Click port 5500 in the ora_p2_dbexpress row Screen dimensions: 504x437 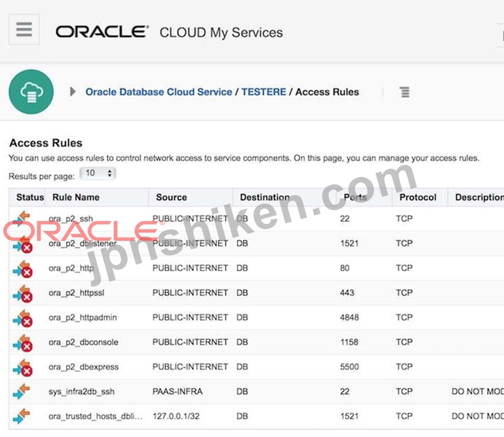tap(350, 367)
